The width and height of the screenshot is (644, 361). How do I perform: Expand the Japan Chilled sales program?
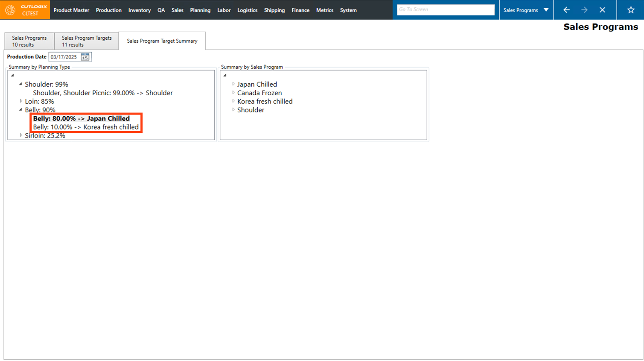233,84
